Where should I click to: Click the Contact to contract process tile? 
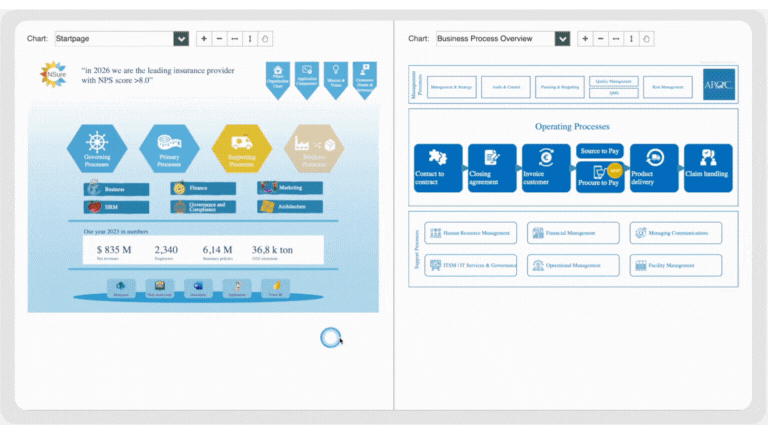pyautogui.click(x=438, y=167)
